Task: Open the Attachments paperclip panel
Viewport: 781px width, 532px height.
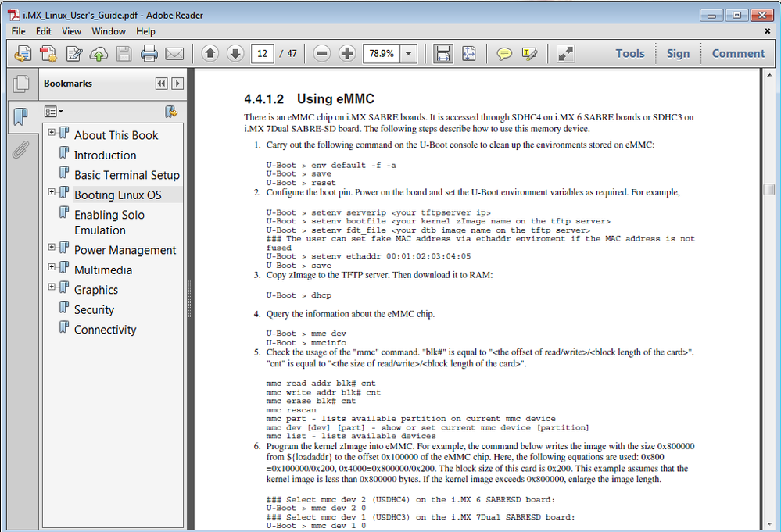Action: [x=21, y=149]
